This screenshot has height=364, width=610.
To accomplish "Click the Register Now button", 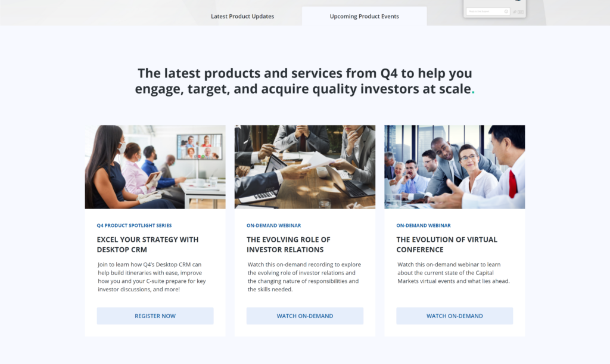I will pyautogui.click(x=155, y=316).
